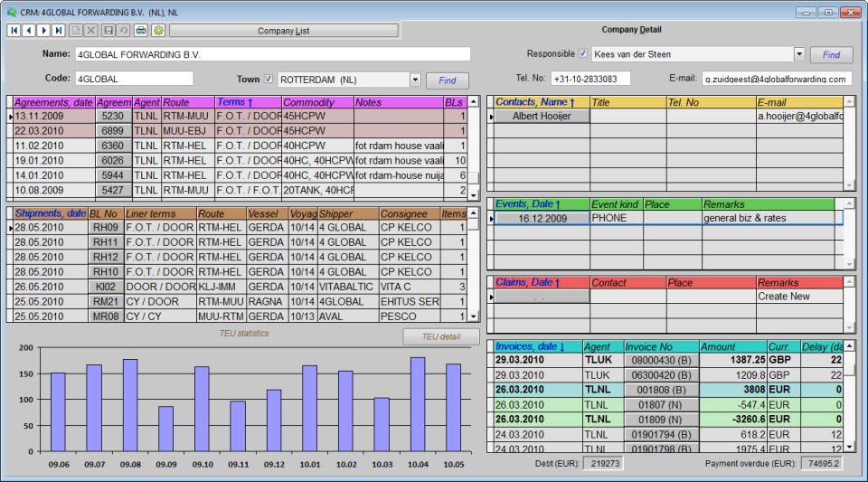Go to the first company record
This screenshot has width=868, height=482.
coord(14,31)
